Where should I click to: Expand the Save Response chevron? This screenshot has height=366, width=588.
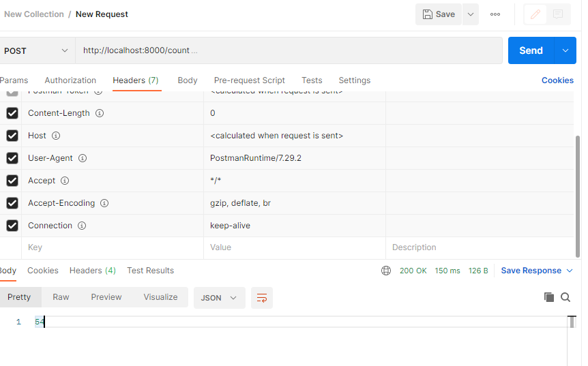570,271
